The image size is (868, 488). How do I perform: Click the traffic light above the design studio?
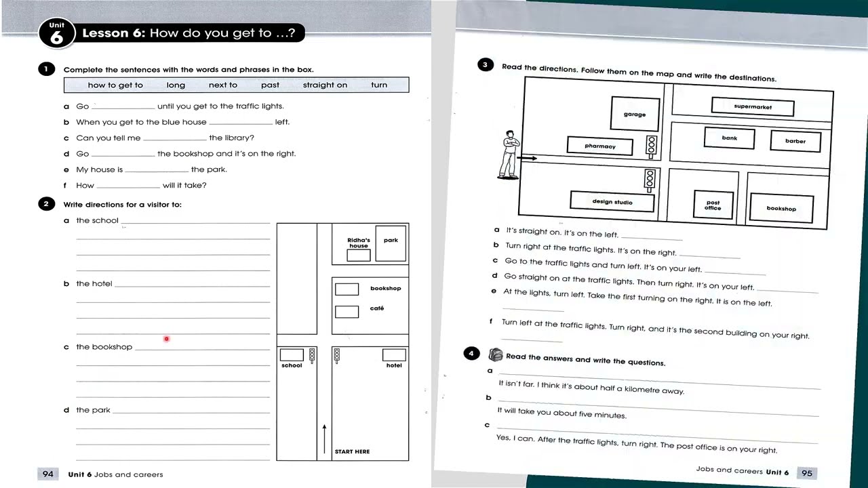650,180
